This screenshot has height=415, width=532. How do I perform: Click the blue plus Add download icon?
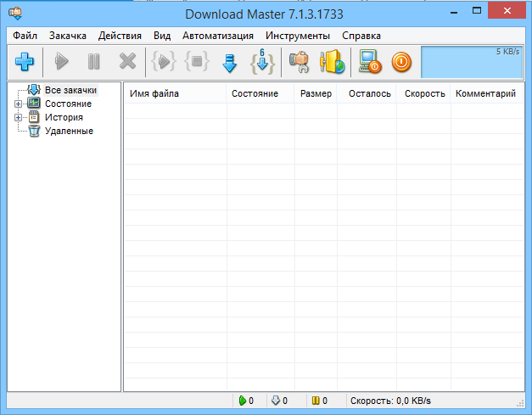tap(25, 62)
